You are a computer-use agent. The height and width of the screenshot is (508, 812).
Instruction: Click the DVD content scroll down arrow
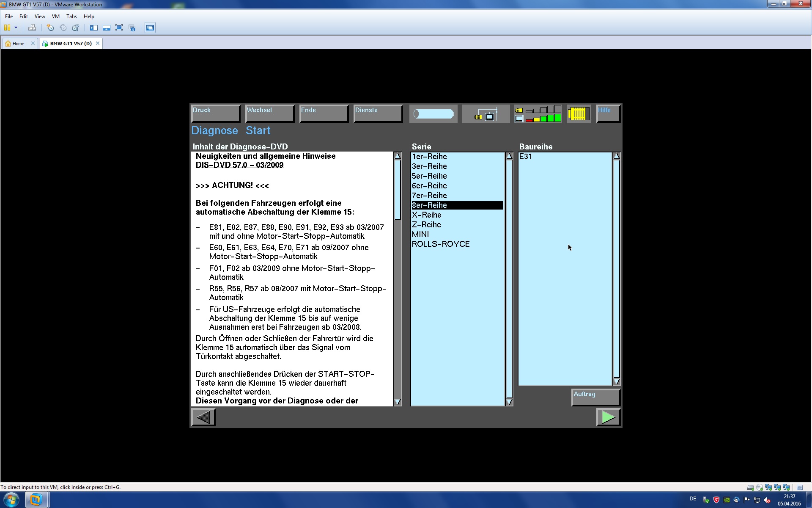click(397, 402)
